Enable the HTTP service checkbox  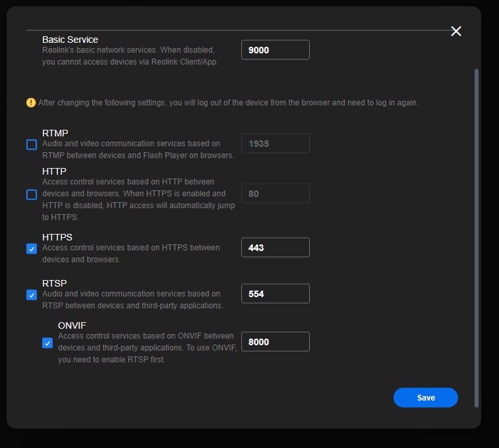click(x=32, y=194)
